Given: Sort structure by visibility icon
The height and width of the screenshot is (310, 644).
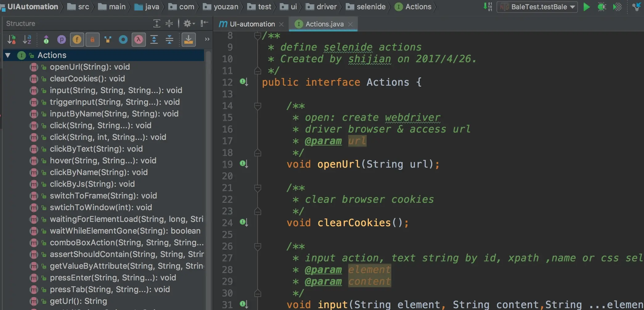Looking at the screenshot, I should (x=11, y=39).
